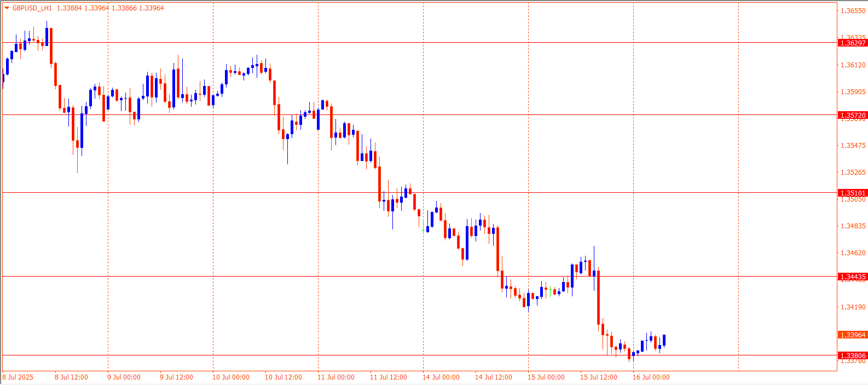Click the 1.34190 price axis tick

point(853,307)
